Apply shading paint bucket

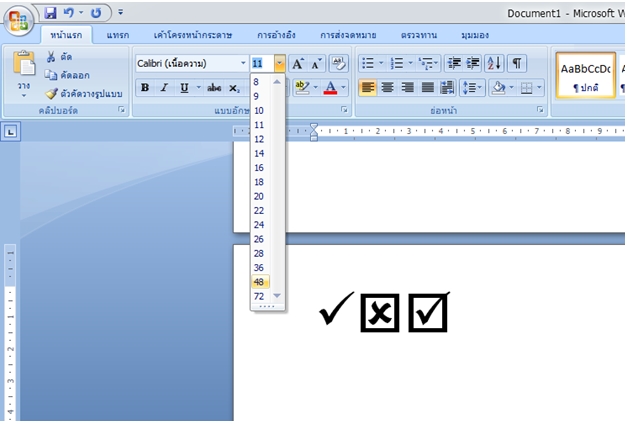tap(499, 88)
